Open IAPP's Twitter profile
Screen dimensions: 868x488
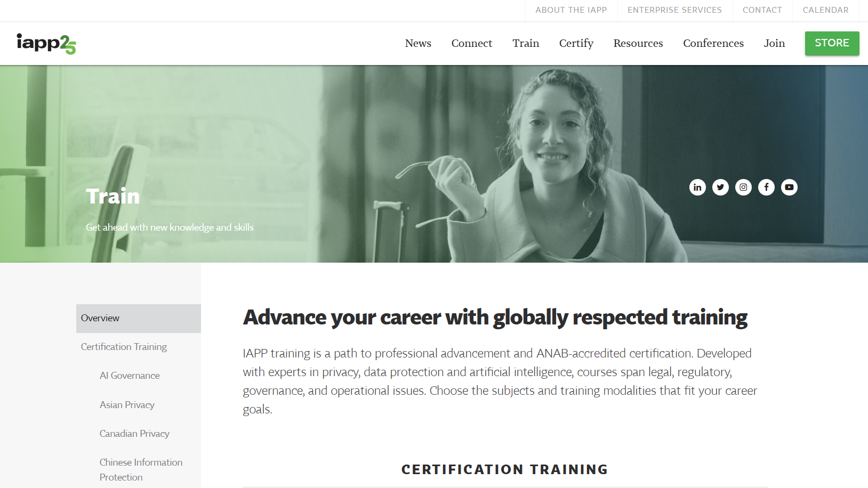(720, 187)
